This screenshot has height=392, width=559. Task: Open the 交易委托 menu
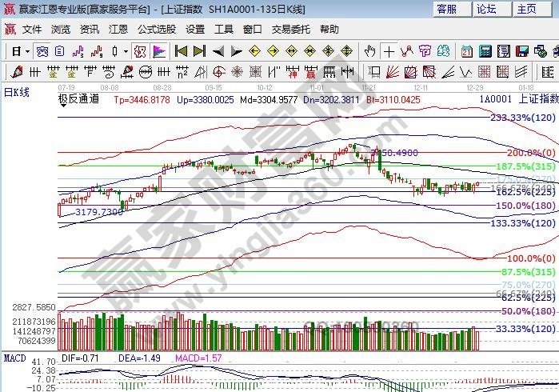291,29
